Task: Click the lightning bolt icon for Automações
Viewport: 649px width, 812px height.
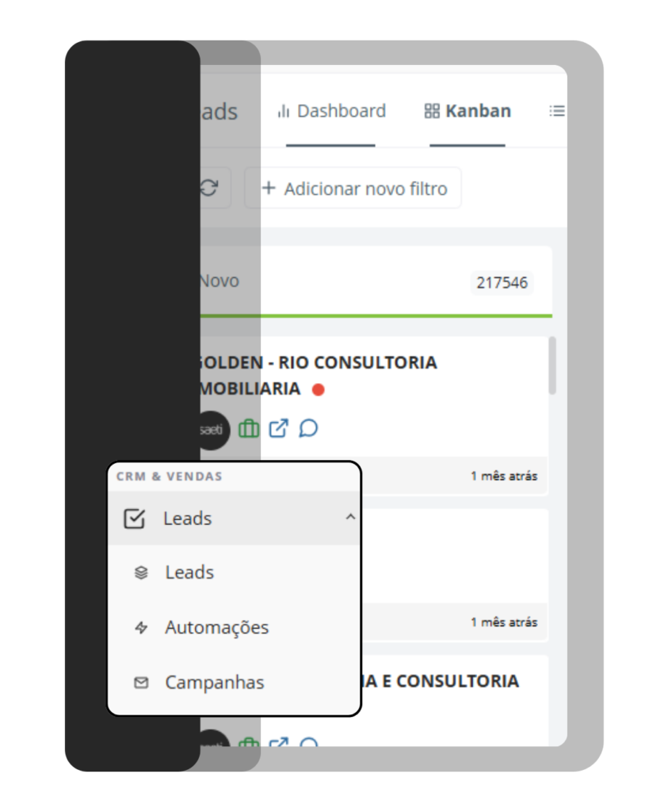Action: (141, 628)
